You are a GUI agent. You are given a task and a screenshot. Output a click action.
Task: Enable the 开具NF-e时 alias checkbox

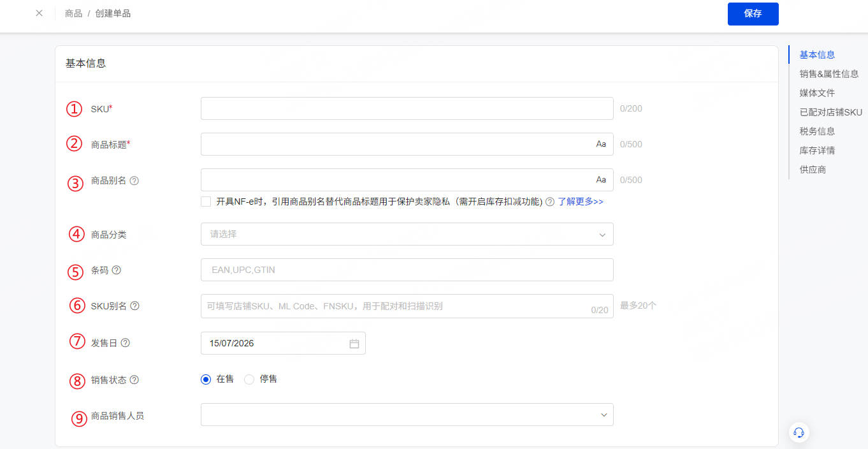pos(206,202)
